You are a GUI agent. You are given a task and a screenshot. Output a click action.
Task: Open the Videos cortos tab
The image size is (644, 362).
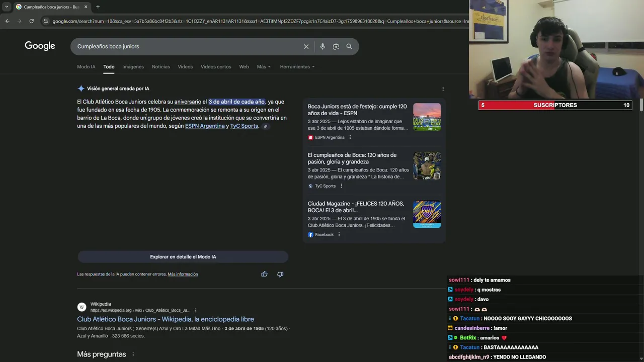(x=216, y=67)
